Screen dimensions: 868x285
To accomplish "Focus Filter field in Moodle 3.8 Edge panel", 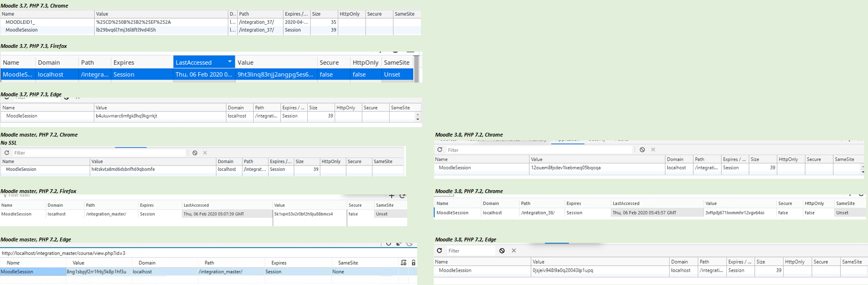I will (x=470, y=250).
